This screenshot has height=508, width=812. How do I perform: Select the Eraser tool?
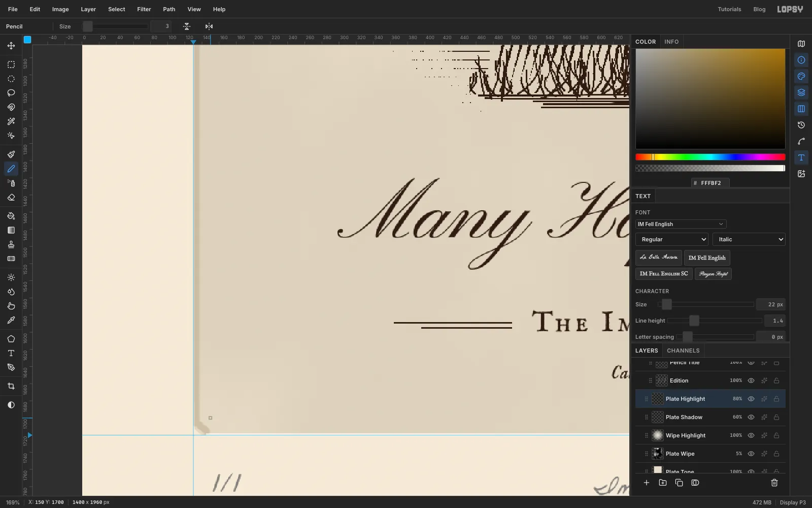(x=11, y=198)
